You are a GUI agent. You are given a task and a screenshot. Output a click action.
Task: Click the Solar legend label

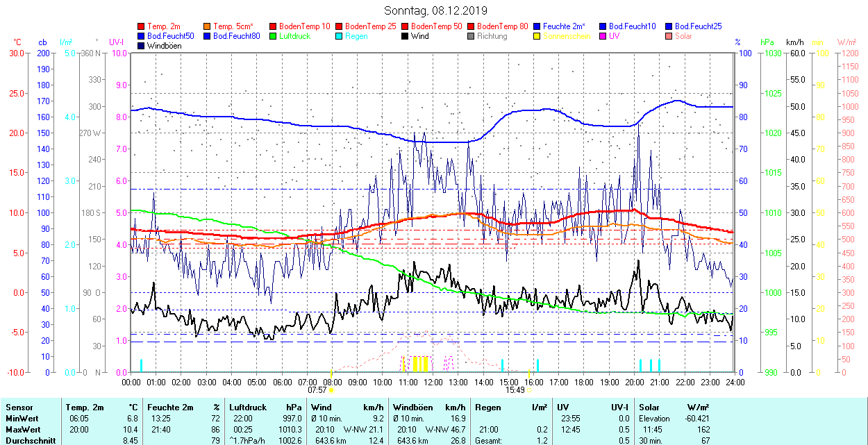[683, 36]
